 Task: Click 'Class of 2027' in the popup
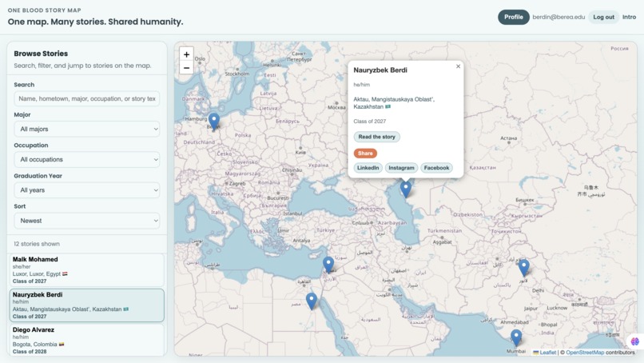(370, 122)
